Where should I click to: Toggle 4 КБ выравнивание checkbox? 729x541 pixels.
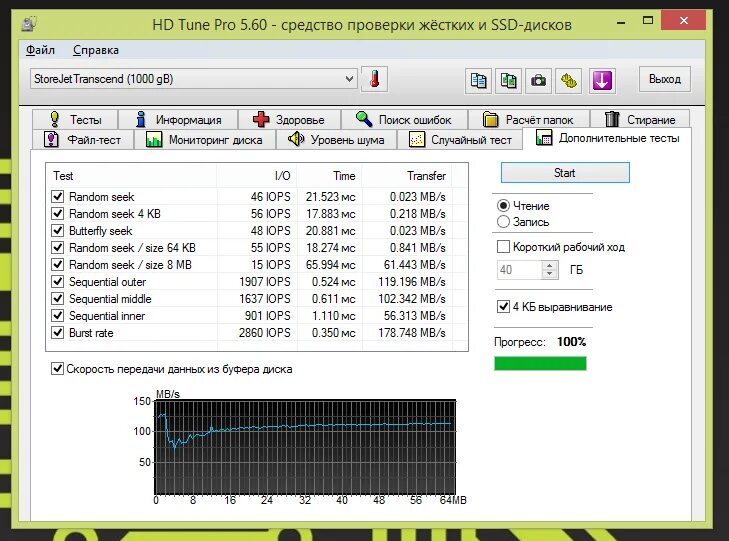coord(503,307)
